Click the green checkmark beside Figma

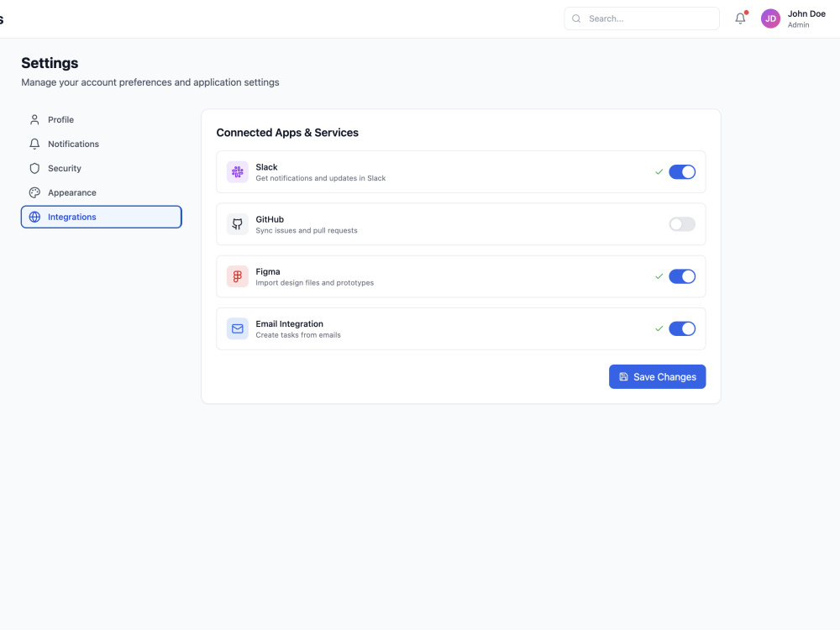click(x=659, y=276)
